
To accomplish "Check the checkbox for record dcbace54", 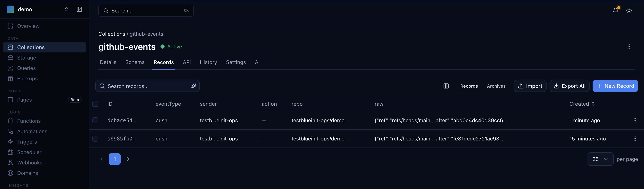I will tap(95, 120).
